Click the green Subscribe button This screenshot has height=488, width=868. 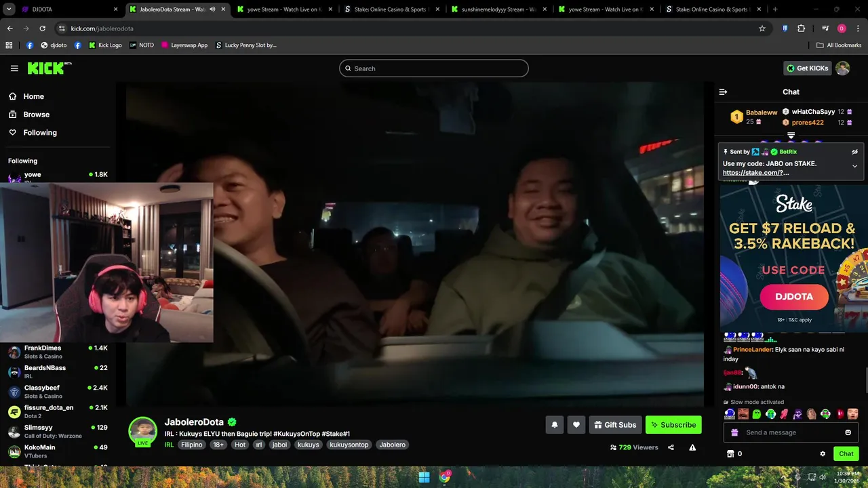673,425
